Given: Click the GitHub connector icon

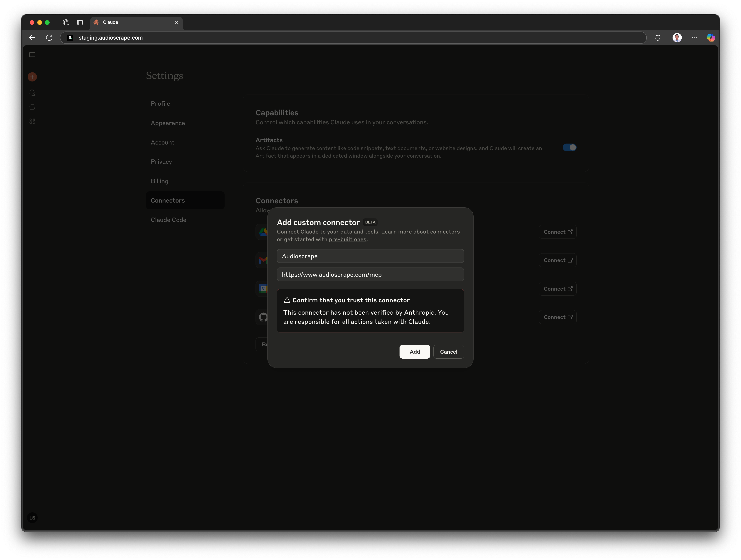Looking at the screenshot, I should coord(263,317).
